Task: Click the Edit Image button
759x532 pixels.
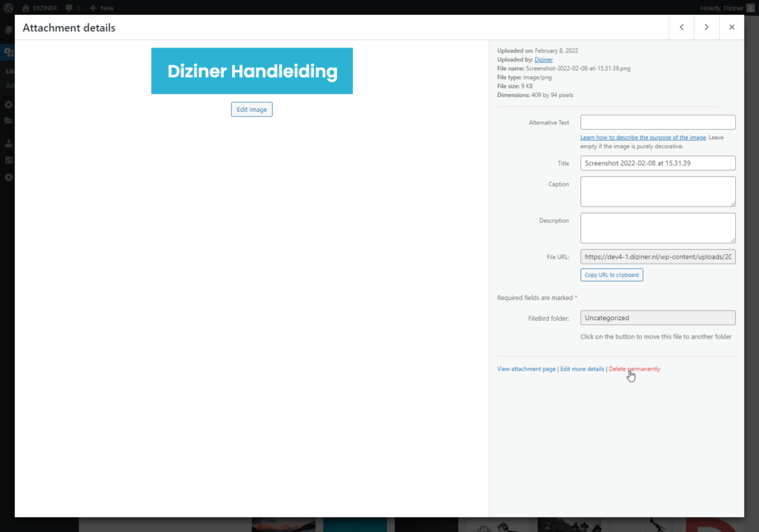Action: (251, 110)
